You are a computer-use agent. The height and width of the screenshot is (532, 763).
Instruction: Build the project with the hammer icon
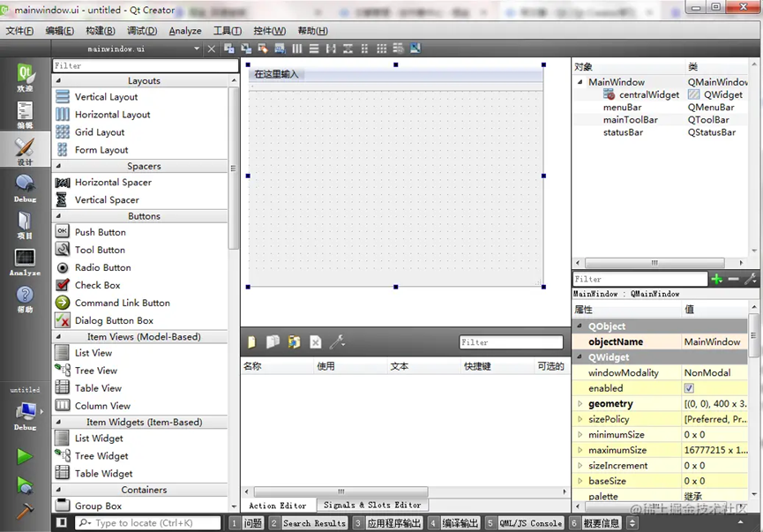(25, 511)
